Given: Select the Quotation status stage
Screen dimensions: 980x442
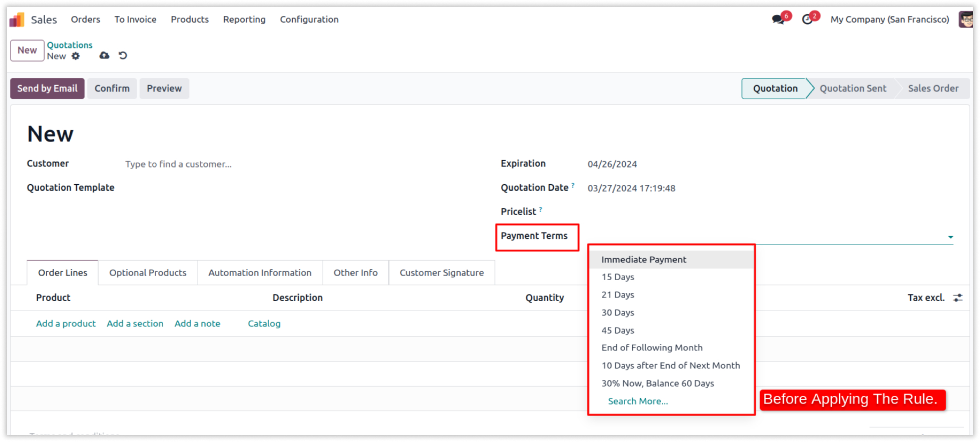Looking at the screenshot, I should [x=775, y=88].
